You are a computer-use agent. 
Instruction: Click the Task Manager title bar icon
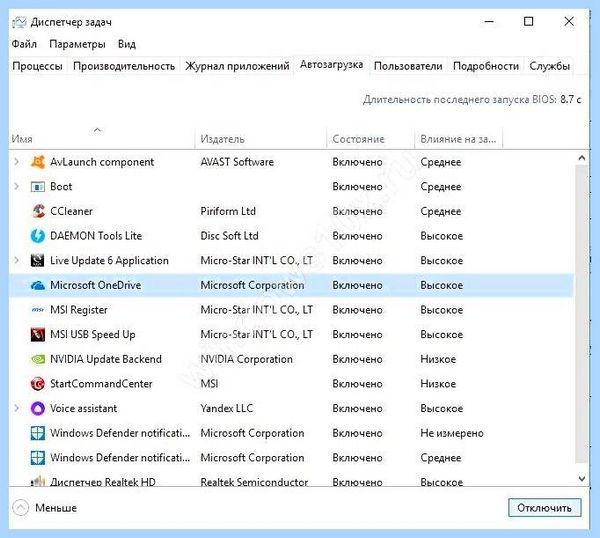[19, 22]
